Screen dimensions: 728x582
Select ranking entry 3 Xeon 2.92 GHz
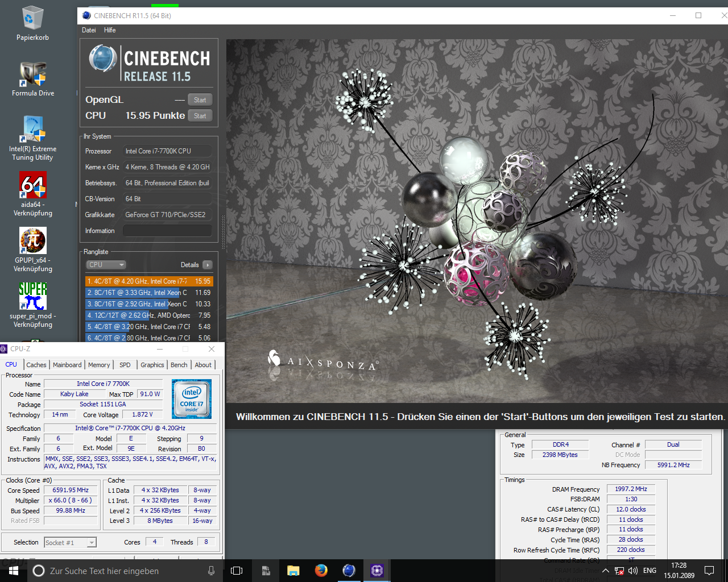click(149, 304)
